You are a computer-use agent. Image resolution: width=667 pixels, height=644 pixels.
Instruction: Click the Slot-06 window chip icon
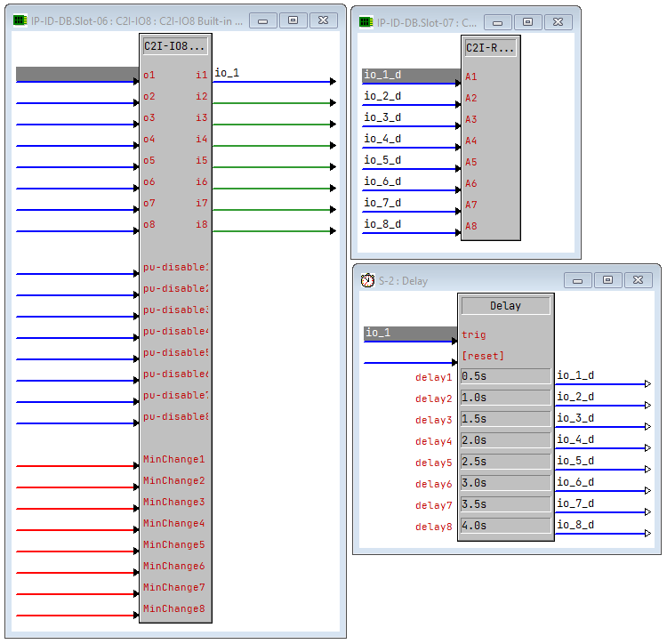tap(20, 20)
